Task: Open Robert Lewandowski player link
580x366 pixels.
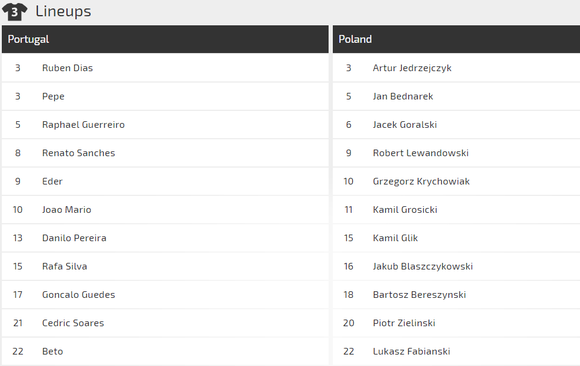Action: coord(421,153)
